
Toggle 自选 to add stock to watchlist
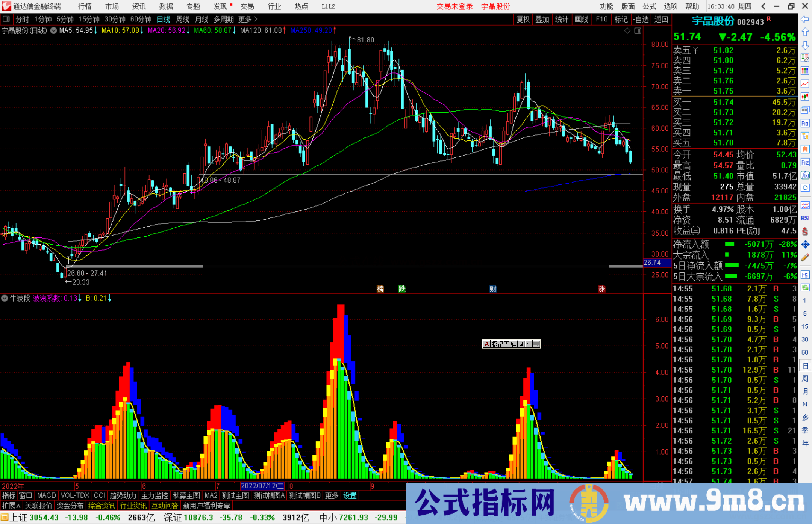641,19
